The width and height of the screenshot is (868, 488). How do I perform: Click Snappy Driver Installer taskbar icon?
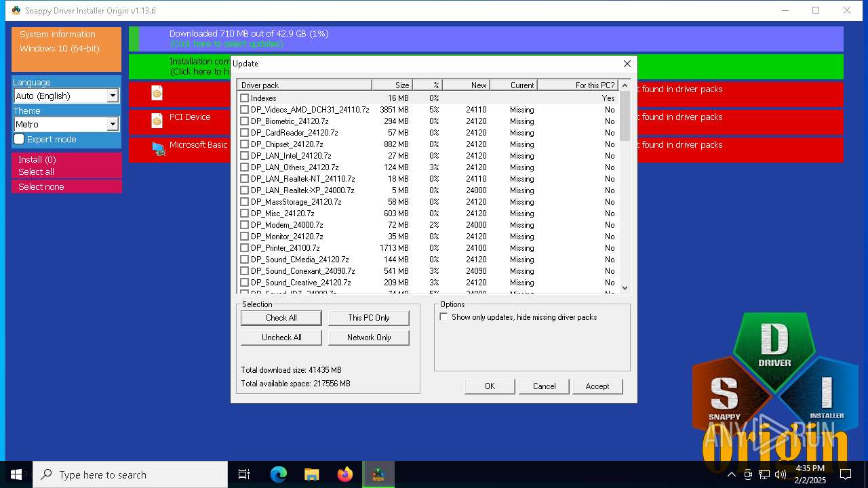(x=378, y=474)
